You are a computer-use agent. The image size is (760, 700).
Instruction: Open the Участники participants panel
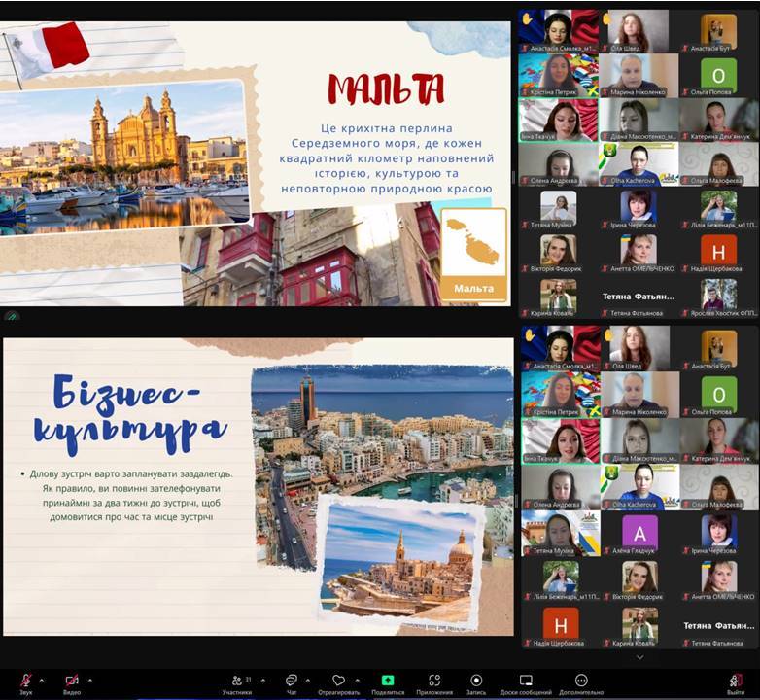click(236, 681)
